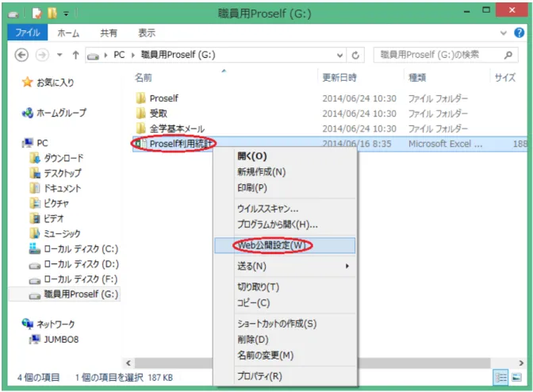Expand the address bar history dropdown
The height and width of the screenshot is (392, 533).
coord(339,55)
